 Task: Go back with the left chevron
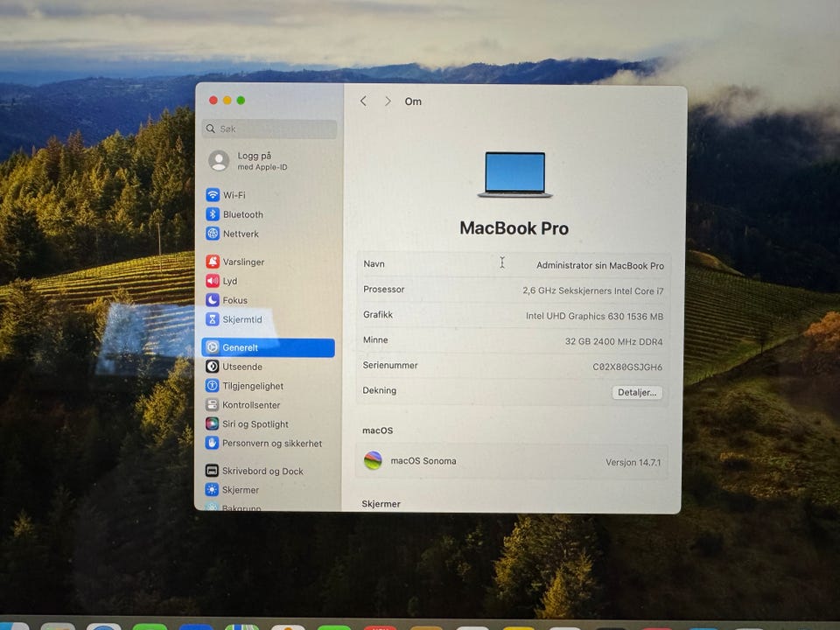pyautogui.click(x=363, y=101)
